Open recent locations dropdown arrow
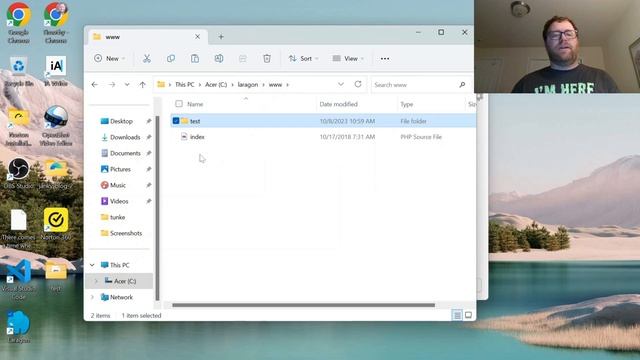 click(127, 84)
